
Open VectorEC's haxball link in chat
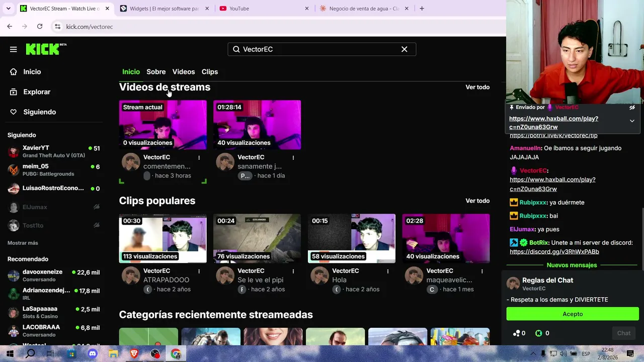click(552, 184)
